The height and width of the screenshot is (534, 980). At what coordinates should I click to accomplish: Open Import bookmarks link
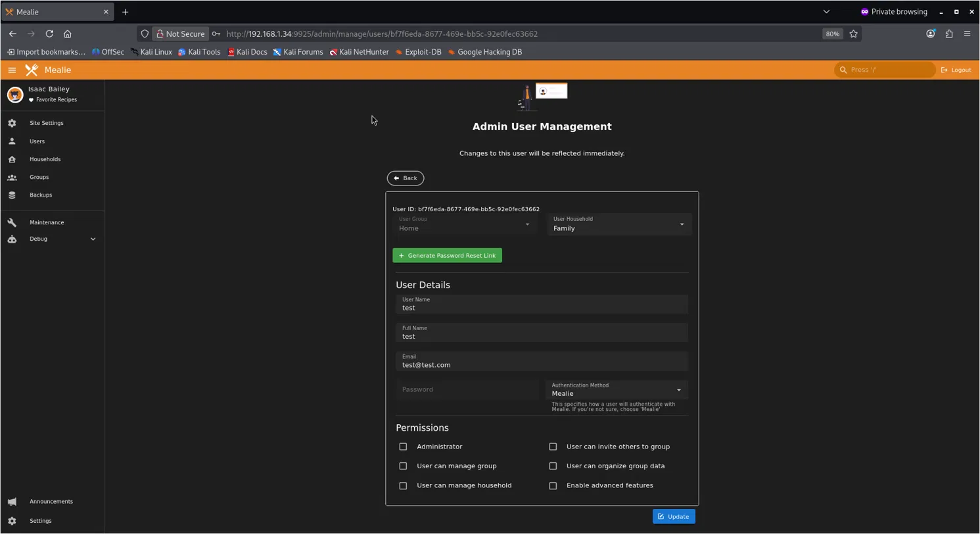click(46, 52)
